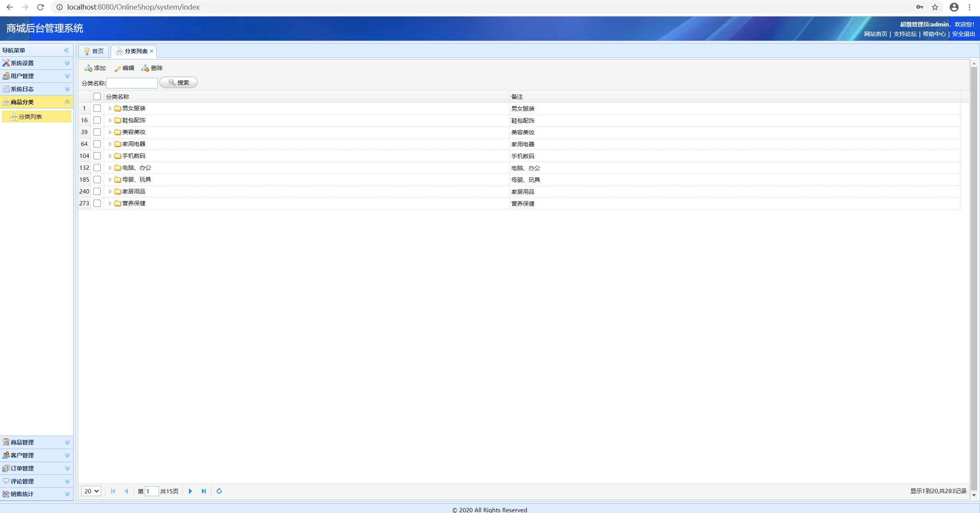Viewport: 980px width, 513px height.
Task: Check the 男女服装 row checkbox
Action: [x=97, y=108]
